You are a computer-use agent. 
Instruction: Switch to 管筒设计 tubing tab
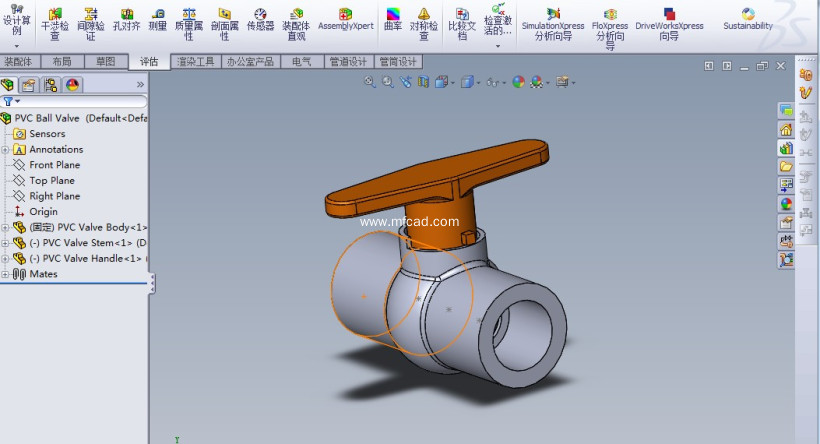click(398, 62)
